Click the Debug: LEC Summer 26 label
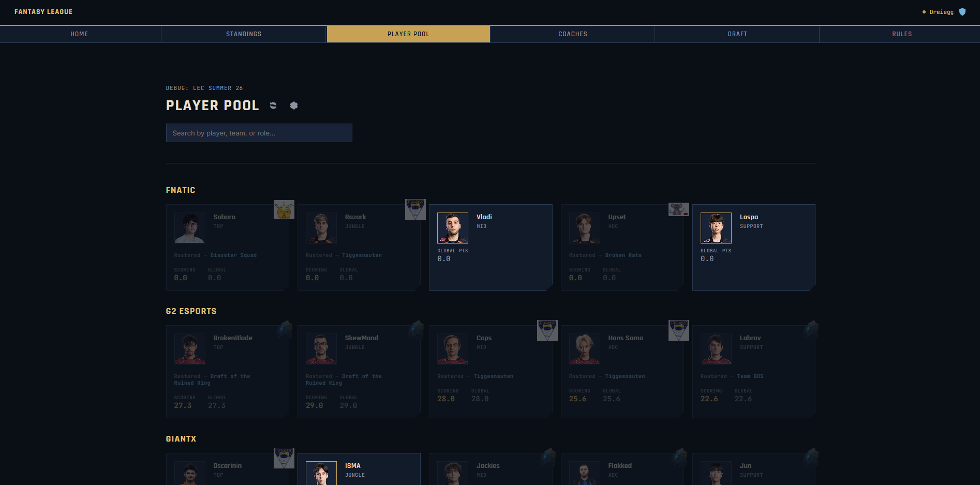980x485 pixels. 204,88
